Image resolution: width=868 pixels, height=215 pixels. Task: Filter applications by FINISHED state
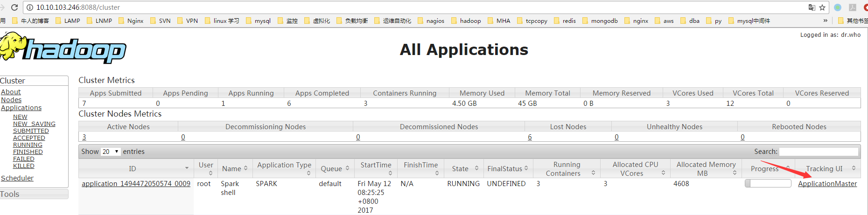coord(28,152)
